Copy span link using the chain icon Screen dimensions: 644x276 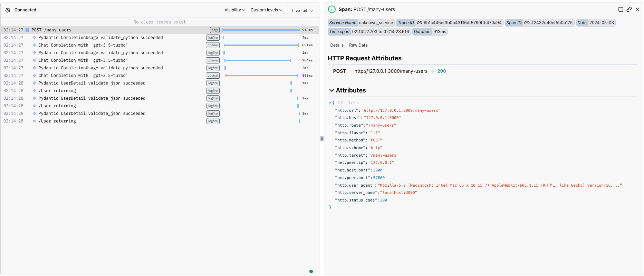pyautogui.click(x=629, y=10)
